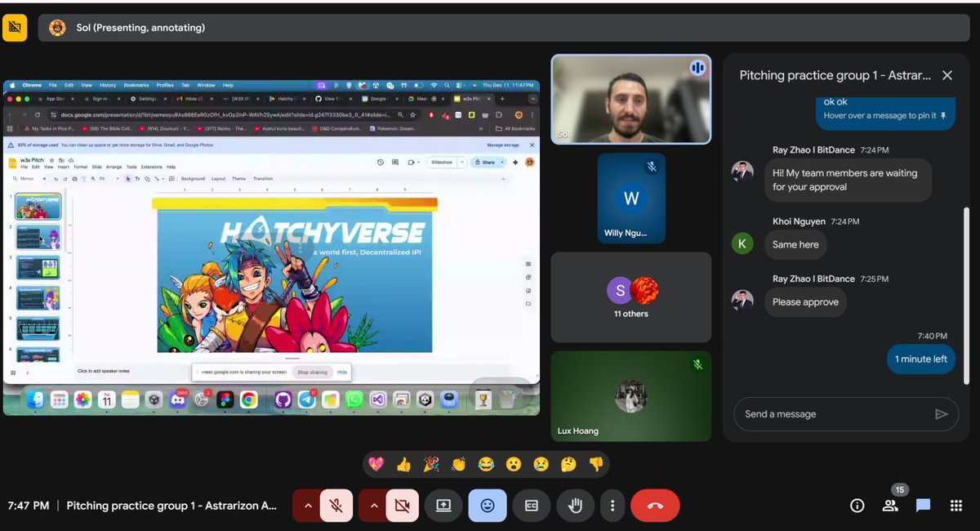This screenshot has height=531, width=980.
Task: Open meeting details info icon
Action: point(857,506)
